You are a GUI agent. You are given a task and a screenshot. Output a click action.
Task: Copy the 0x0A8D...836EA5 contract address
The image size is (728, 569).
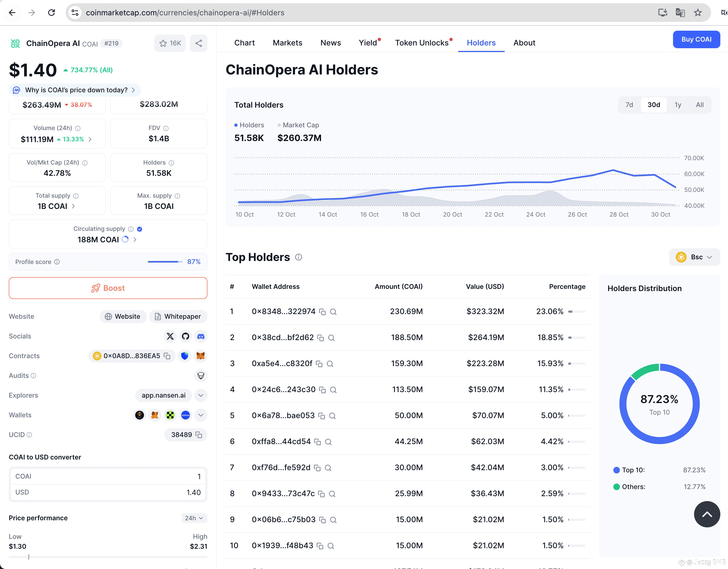click(x=167, y=356)
